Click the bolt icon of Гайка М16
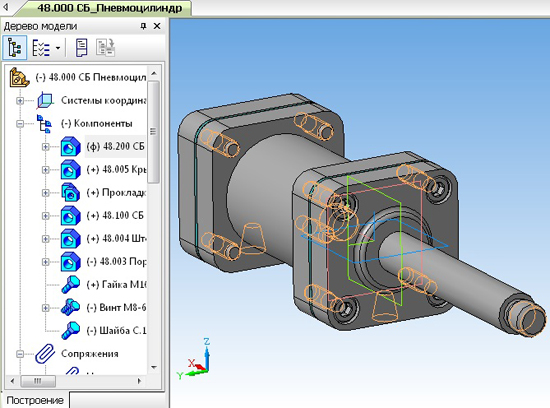 (x=71, y=285)
